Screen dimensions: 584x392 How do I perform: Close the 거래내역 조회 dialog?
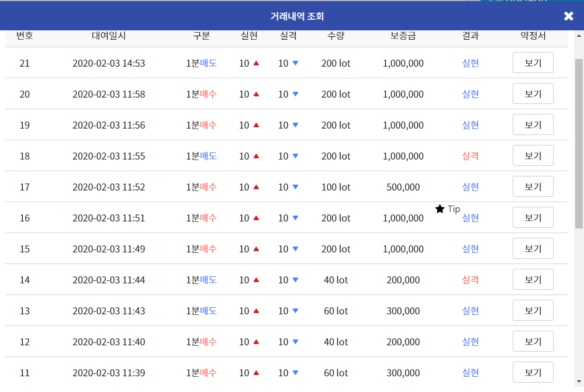tap(568, 16)
